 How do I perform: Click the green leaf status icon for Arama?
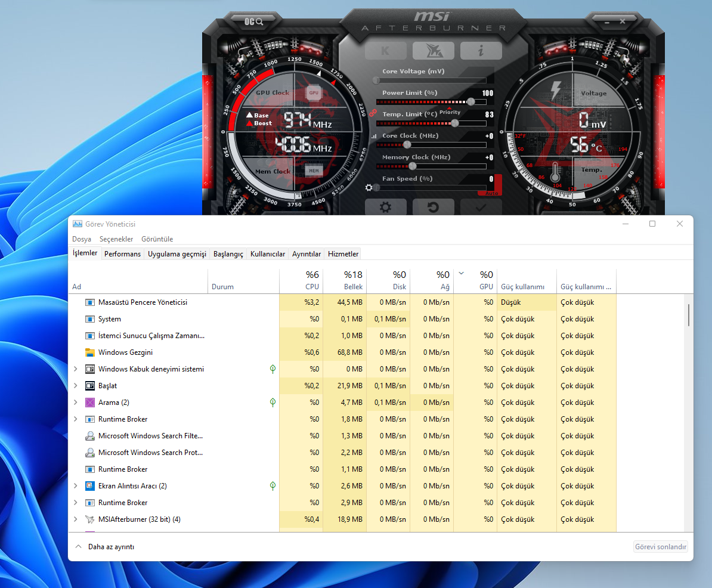(273, 403)
